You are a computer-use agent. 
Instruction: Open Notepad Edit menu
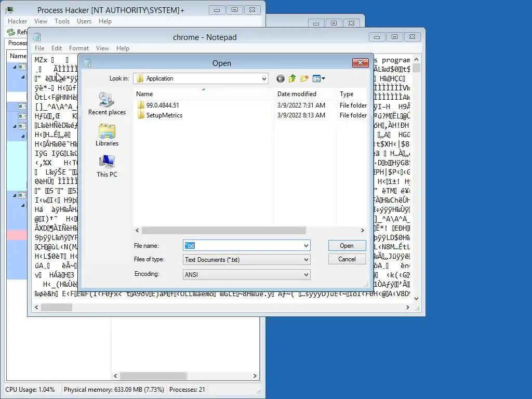[x=56, y=48]
